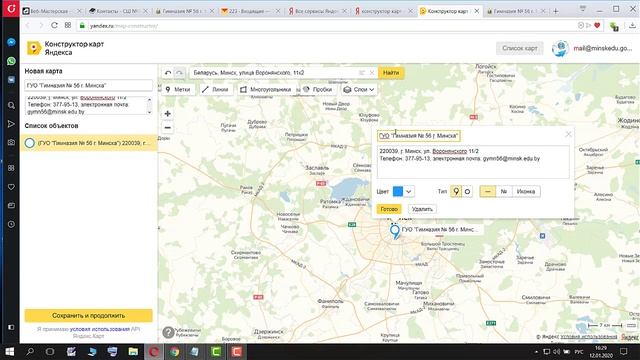Select the ГУО Гимназия № 56 list object
The height and width of the screenshot is (360, 640).
point(89,143)
